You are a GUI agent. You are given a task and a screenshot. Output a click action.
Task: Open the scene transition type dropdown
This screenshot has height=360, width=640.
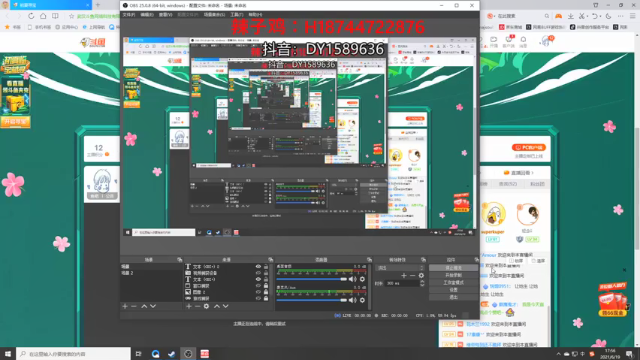(x=400, y=268)
